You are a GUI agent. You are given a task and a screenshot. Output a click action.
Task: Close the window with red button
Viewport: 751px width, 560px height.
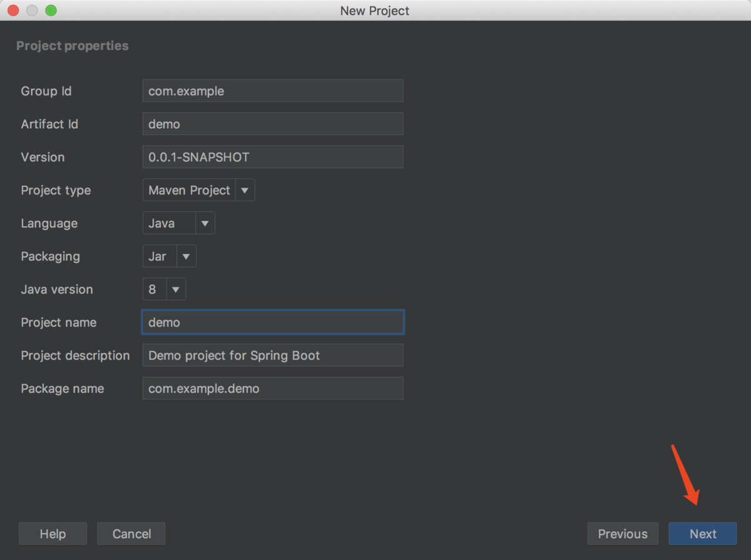(x=13, y=11)
